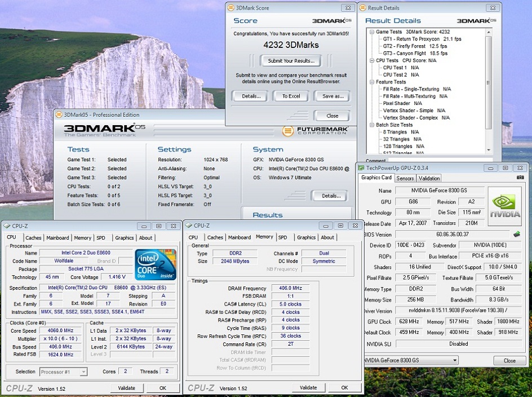Click Close in 3DMark Score window

332,116
